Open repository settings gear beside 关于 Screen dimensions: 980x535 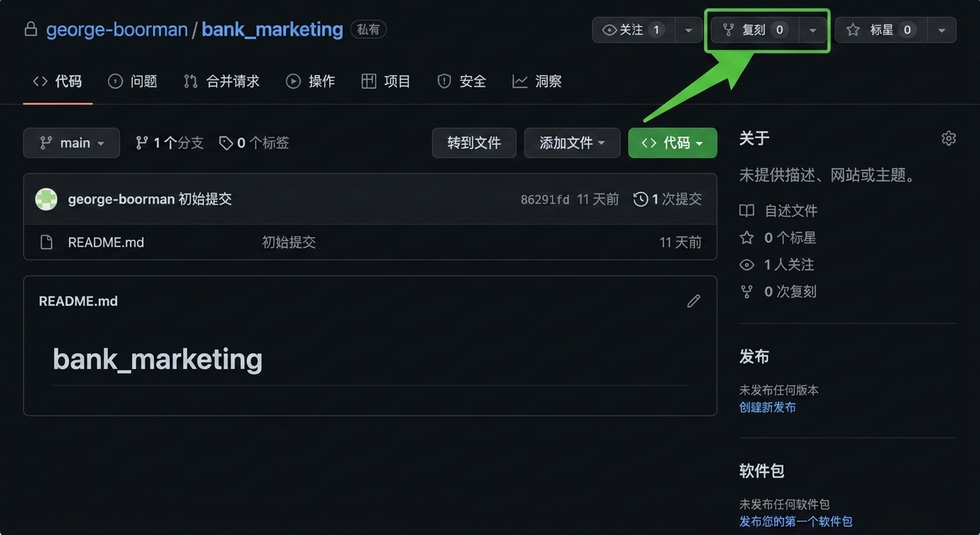pyautogui.click(x=949, y=138)
